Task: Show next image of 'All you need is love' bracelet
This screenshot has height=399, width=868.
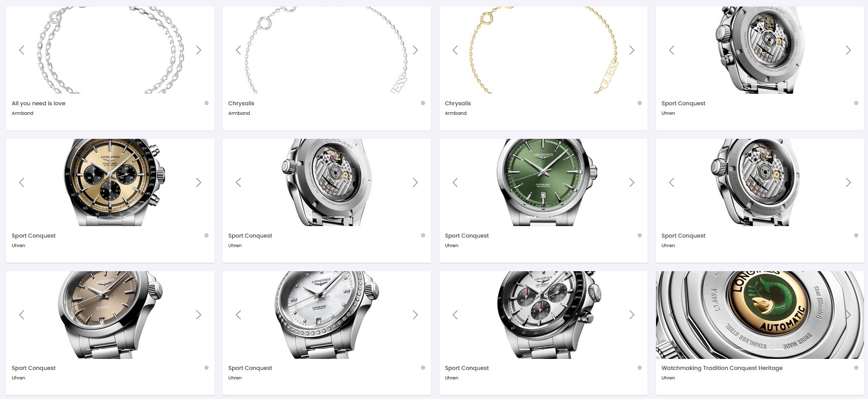Action: [x=198, y=50]
